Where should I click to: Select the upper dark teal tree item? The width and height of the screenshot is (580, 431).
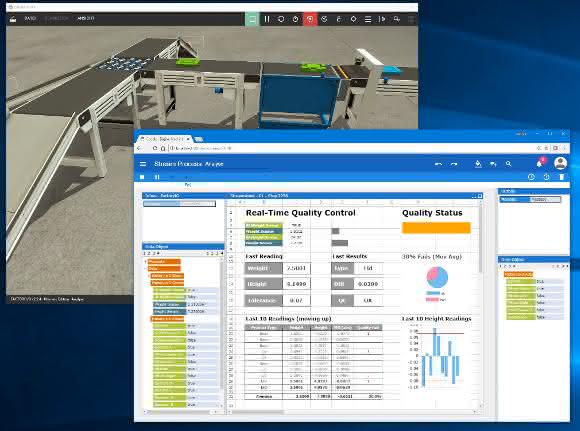click(170, 304)
